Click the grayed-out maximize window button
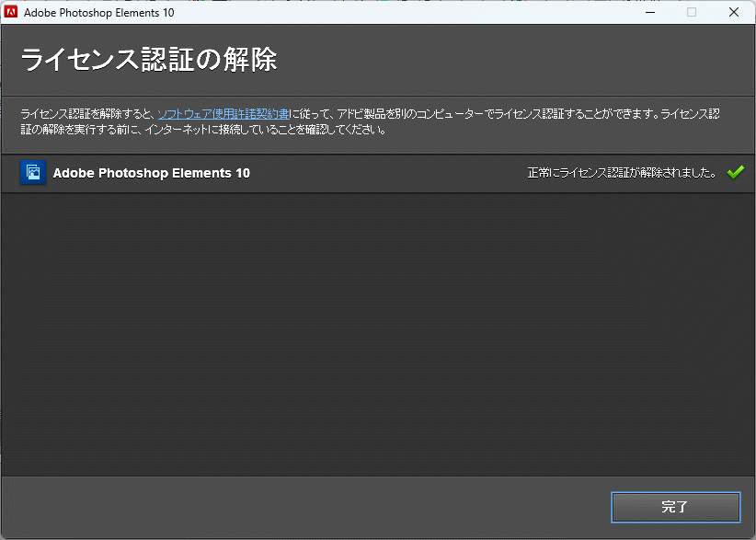Screen dimensions: 756x540 coord(692,12)
